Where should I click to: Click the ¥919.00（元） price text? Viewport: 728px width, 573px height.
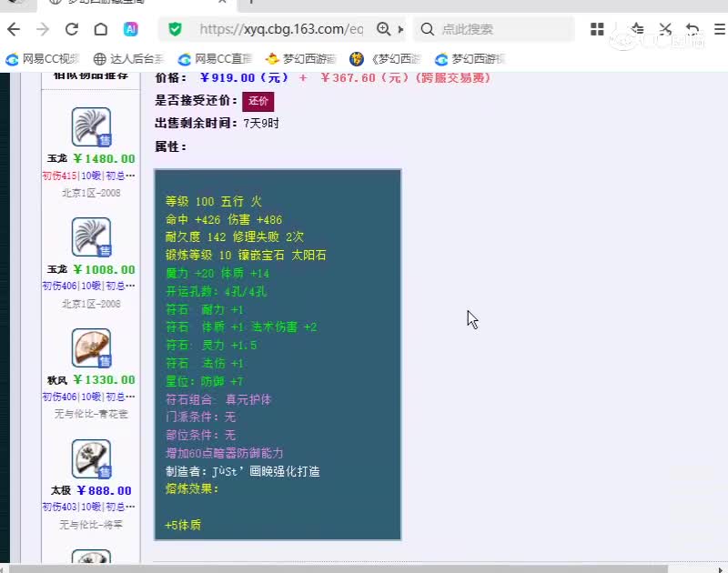pos(244,77)
